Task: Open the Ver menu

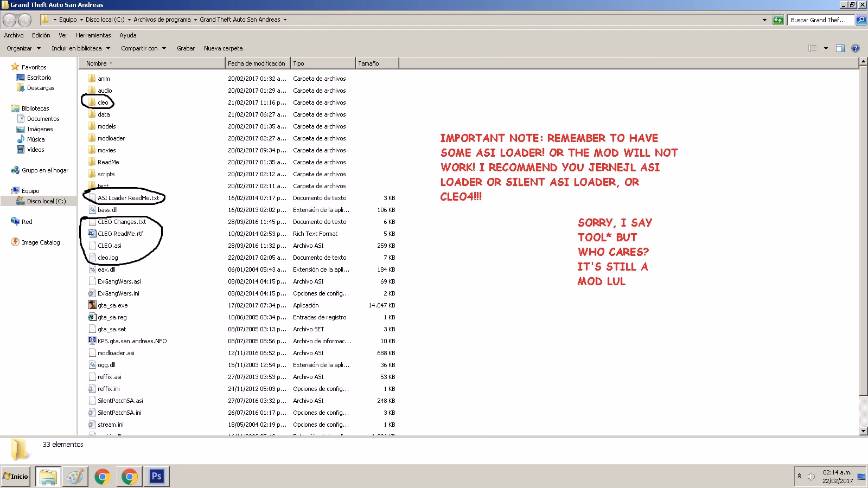Action: (x=63, y=35)
